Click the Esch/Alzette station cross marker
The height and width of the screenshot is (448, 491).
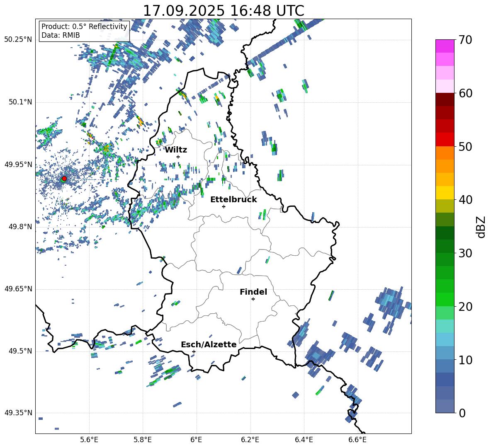[194, 351]
